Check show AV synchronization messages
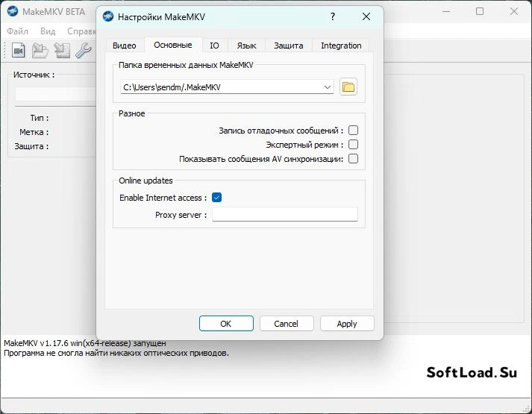Image resolution: width=532 pixels, height=414 pixels. pos(353,159)
